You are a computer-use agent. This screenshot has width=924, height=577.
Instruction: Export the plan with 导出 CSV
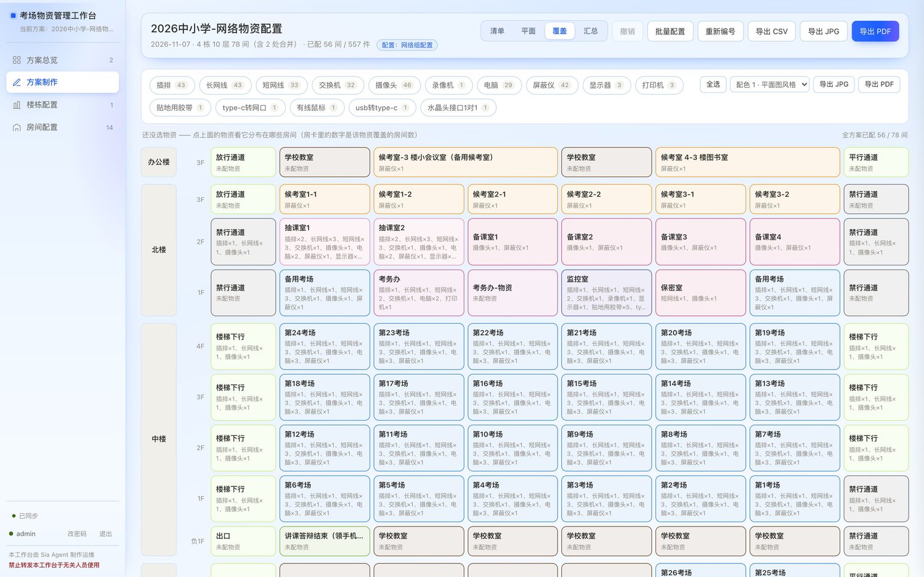pos(772,31)
